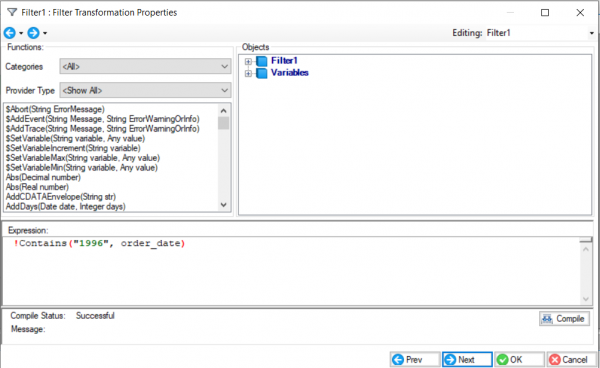Click the Variables blue object icon
This screenshot has width=600, height=368.
click(262, 73)
